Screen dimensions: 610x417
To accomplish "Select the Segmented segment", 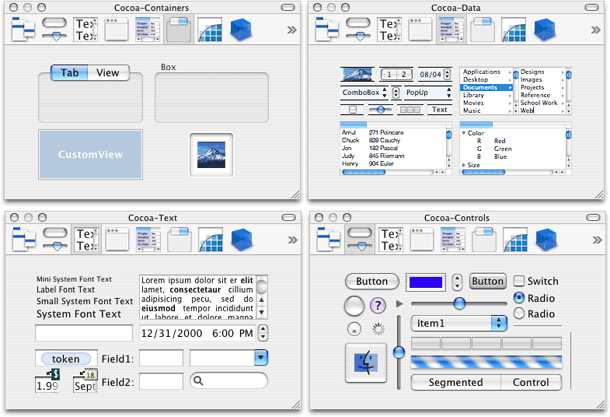I will point(456,382).
